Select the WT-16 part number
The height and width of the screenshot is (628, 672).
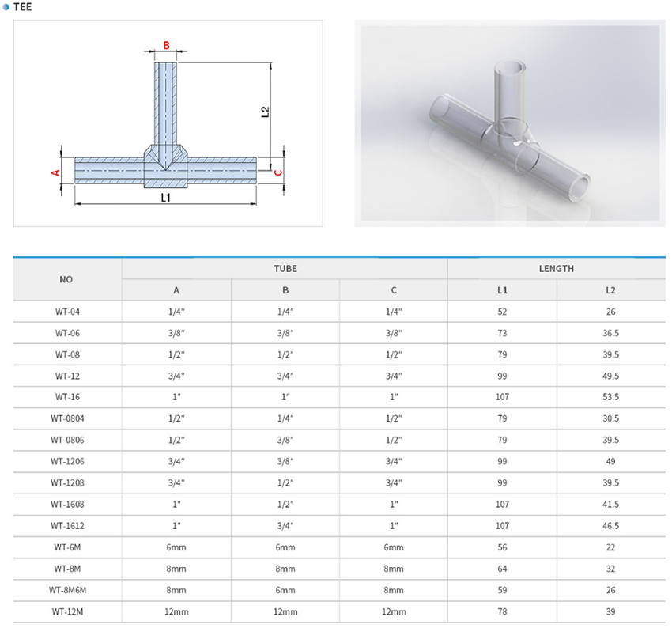click(67, 397)
